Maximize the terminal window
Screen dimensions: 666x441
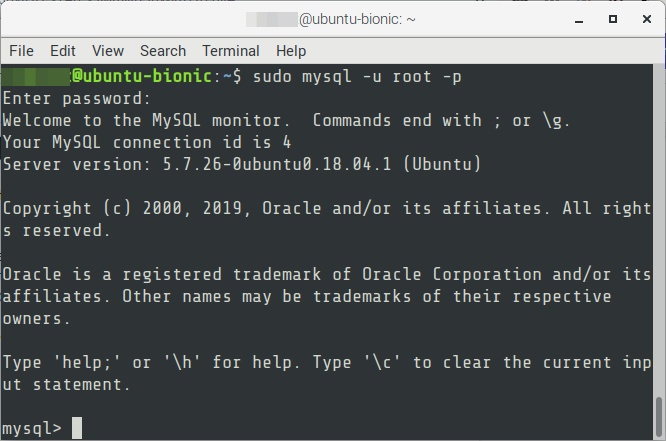point(612,19)
